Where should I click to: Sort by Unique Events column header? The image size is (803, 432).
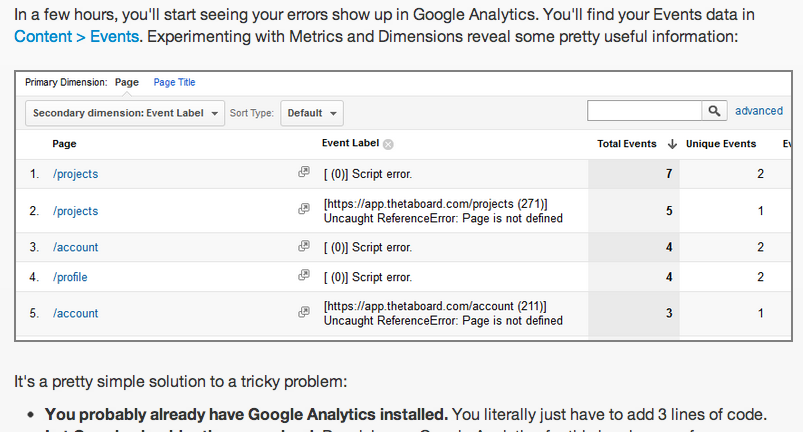click(x=720, y=144)
